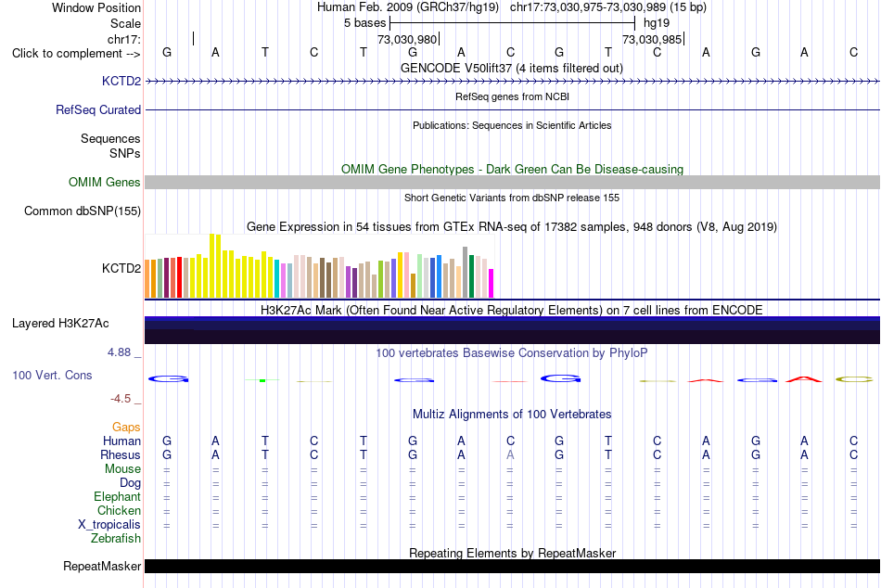This screenshot has width=881, height=588.
Task: Click the chr17: label
Action: 124,39
